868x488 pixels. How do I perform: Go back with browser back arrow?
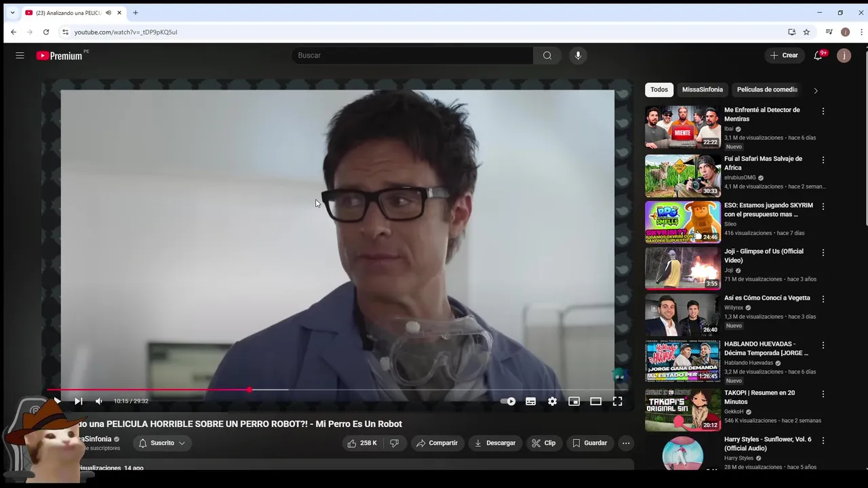pyautogui.click(x=13, y=32)
